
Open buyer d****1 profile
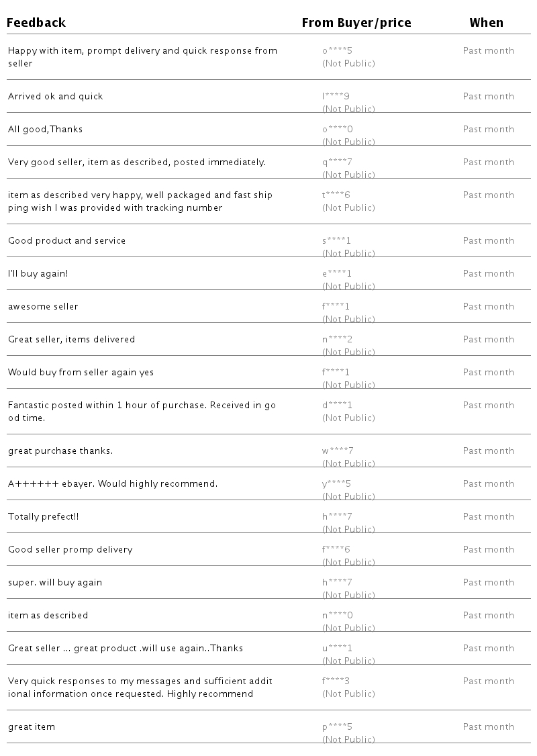(337, 405)
